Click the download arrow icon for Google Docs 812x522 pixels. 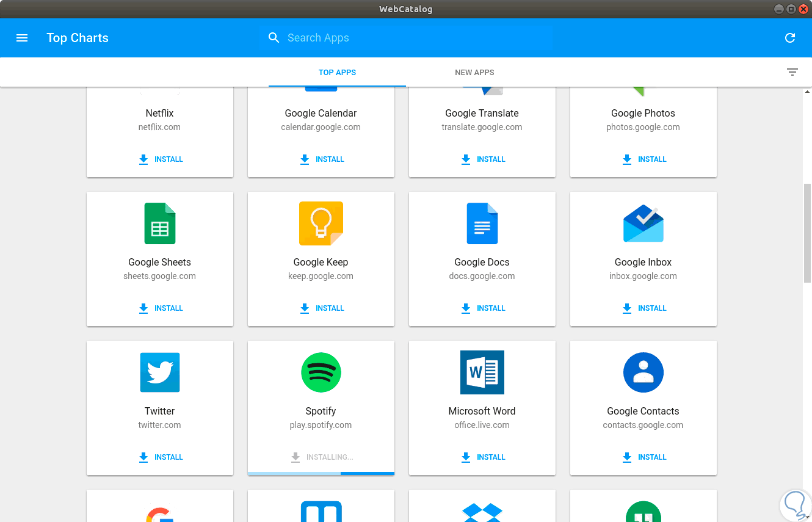(x=466, y=308)
